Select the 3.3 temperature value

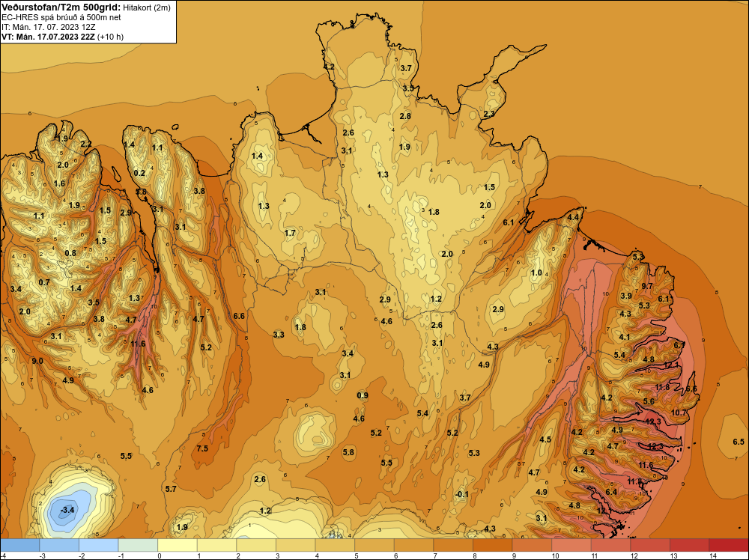(279, 335)
